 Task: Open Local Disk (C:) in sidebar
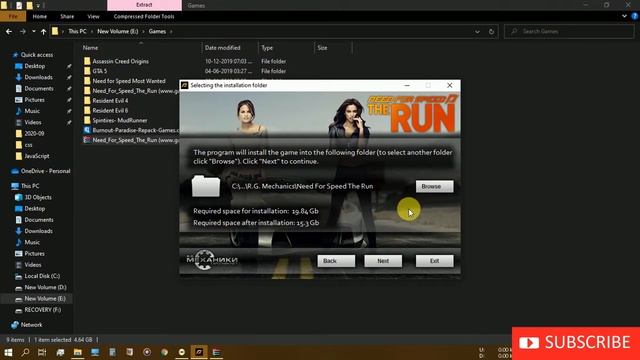tap(42, 276)
